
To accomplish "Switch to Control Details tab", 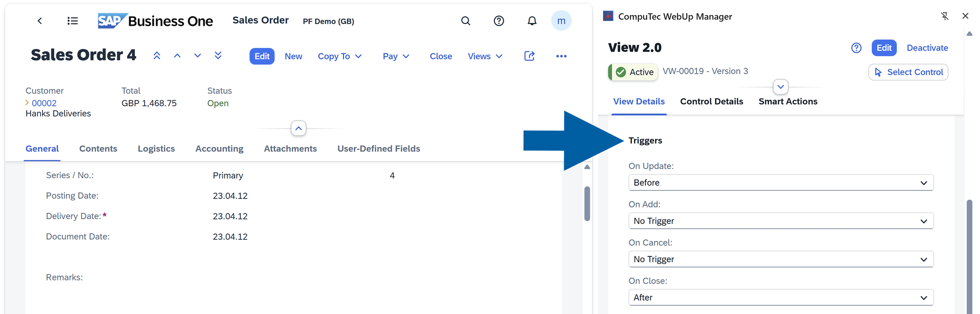I will [x=711, y=102].
